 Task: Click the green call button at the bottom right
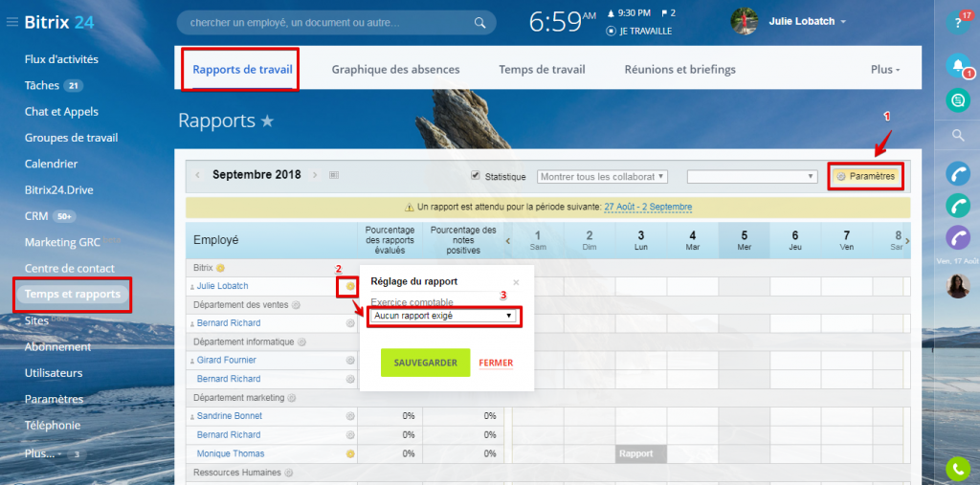click(x=957, y=470)
